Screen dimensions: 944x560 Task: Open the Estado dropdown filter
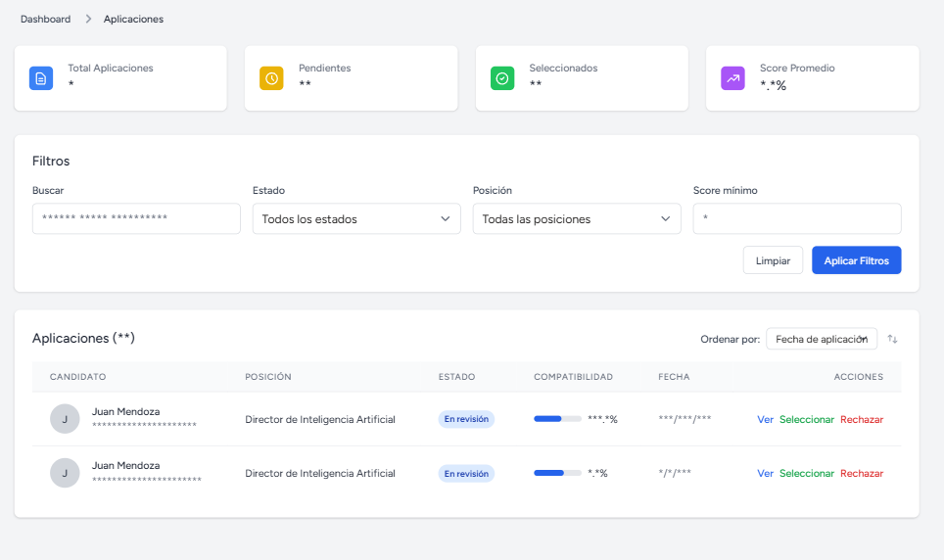click(355, 219)
